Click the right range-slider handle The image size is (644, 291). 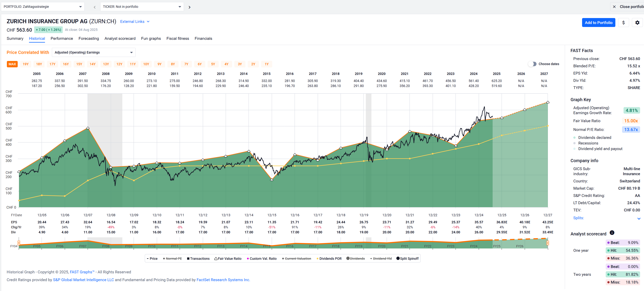(548, 243)
